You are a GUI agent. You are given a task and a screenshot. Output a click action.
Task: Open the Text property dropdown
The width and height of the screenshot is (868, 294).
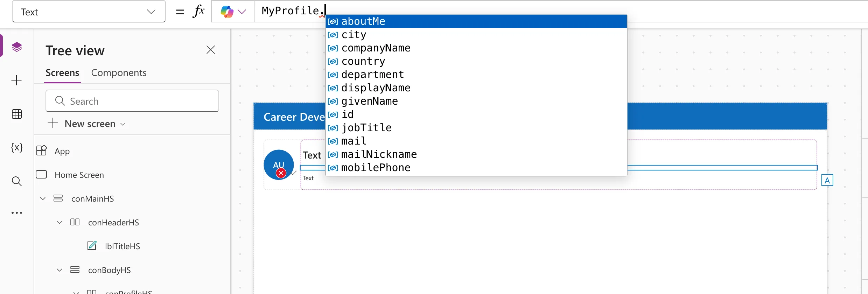[89, 12]
